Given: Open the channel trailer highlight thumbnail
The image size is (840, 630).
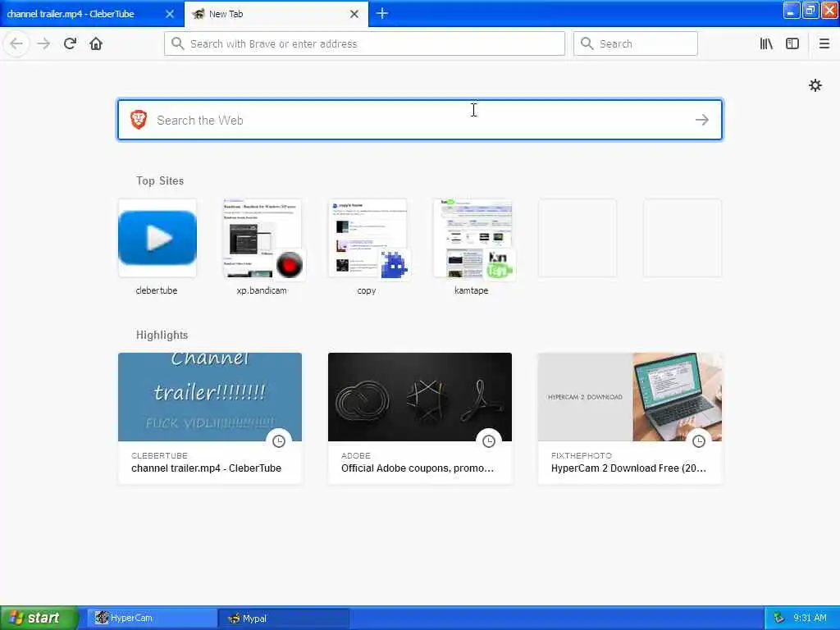Looking at the screenshot, I should pyautogui.click(x=210, y=397).
